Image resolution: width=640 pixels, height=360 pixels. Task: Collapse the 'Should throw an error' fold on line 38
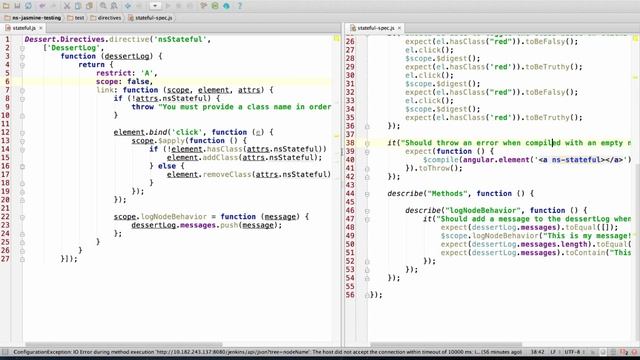tap(367, 143)
